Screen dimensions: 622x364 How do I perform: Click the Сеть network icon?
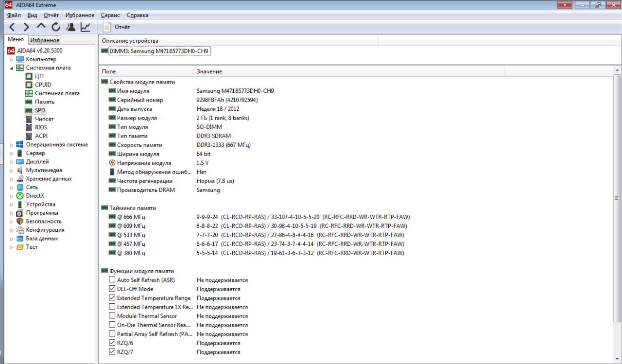20,187
